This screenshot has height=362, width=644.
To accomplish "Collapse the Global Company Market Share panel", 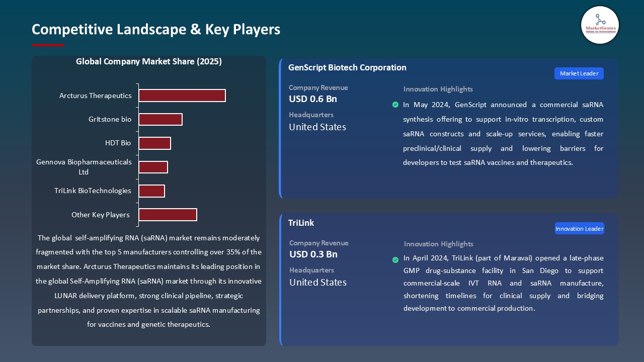I will tap(149, 61).
